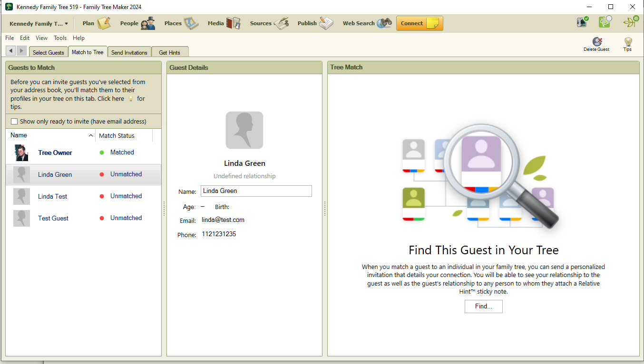Image resolution: width=644 pixels, height=364 pixels.
Task: Click the Tree Owner photo thumbnail
Action: click(x=21, y=153)
